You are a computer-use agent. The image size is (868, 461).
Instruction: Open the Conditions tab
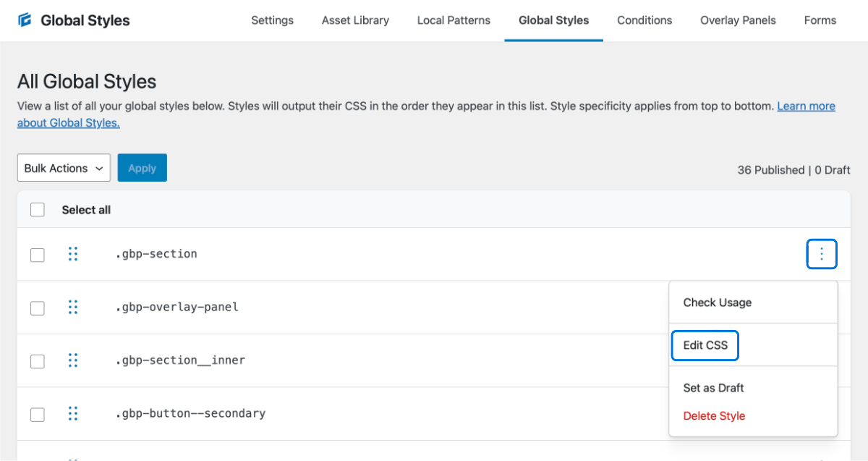644,20
